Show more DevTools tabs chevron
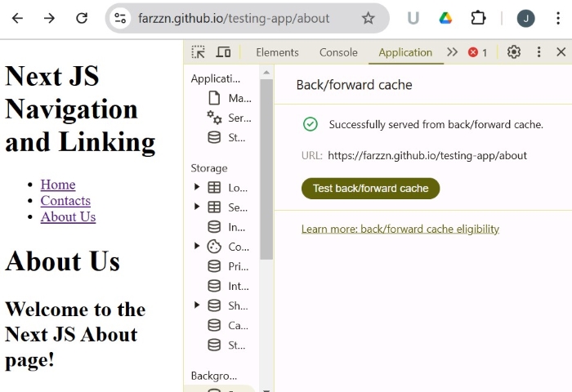Screen dimensions: 572x392 452,52
